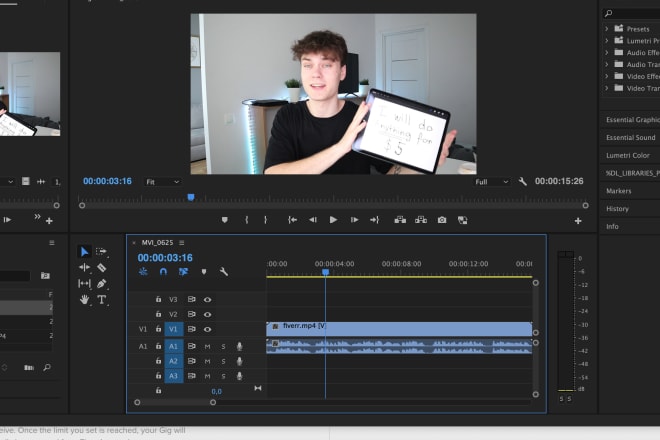Toggle lock on track V3
This screenshot has height=440, width=660.
click(x=158, y=299)
